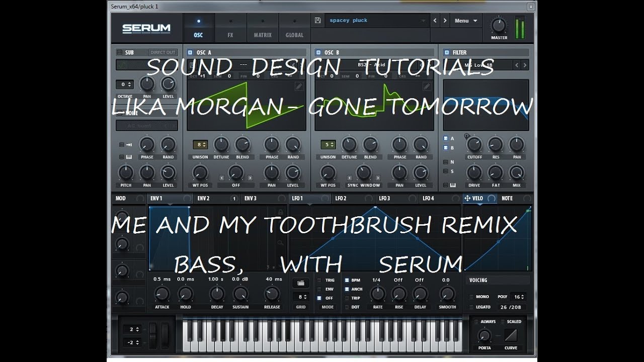Click the filter FAT knob
This screenshot has height=362, width=644.
[x=495, y=173]
